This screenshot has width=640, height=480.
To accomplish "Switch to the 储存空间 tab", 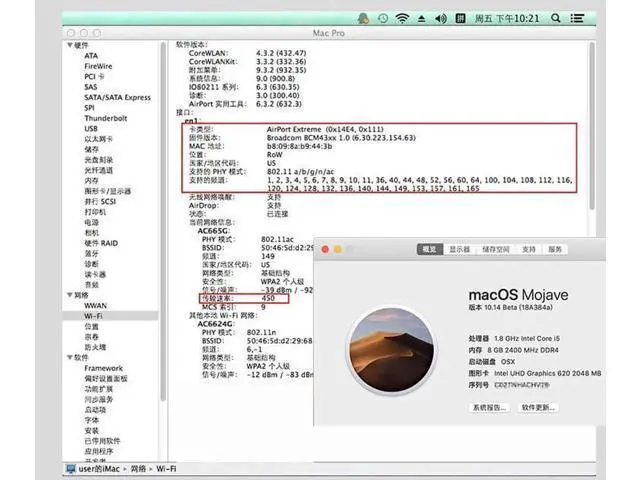I will pyautogui.click(x=496, y=249).
